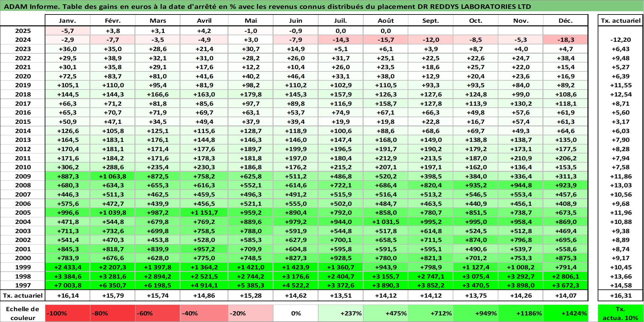
Task: Select cell +3 672,3 for December 1997
Action: point(565,285)
